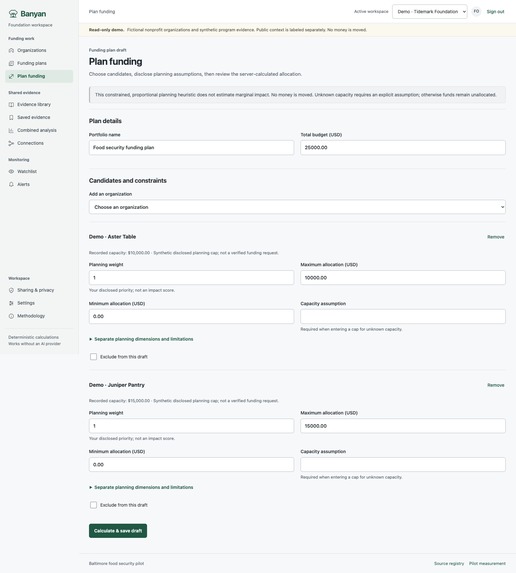This screenshot has height=573, width=516.
Task: Click the Methodology info icon
Action: pos(11,316)
